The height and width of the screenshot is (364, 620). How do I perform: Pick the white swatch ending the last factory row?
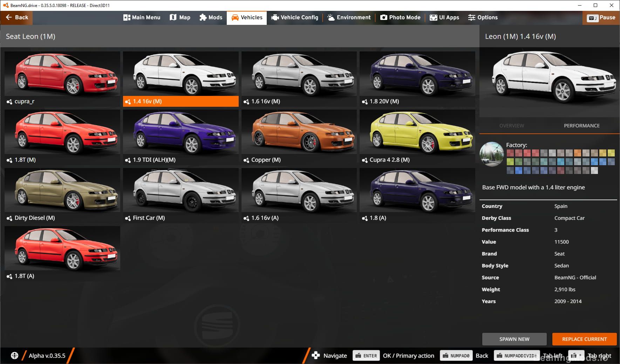(x=594, y=170)
